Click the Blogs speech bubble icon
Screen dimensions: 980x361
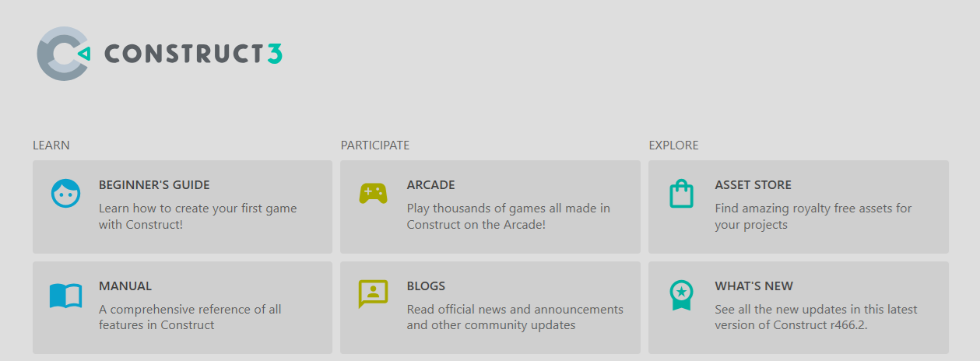(373, 294)
